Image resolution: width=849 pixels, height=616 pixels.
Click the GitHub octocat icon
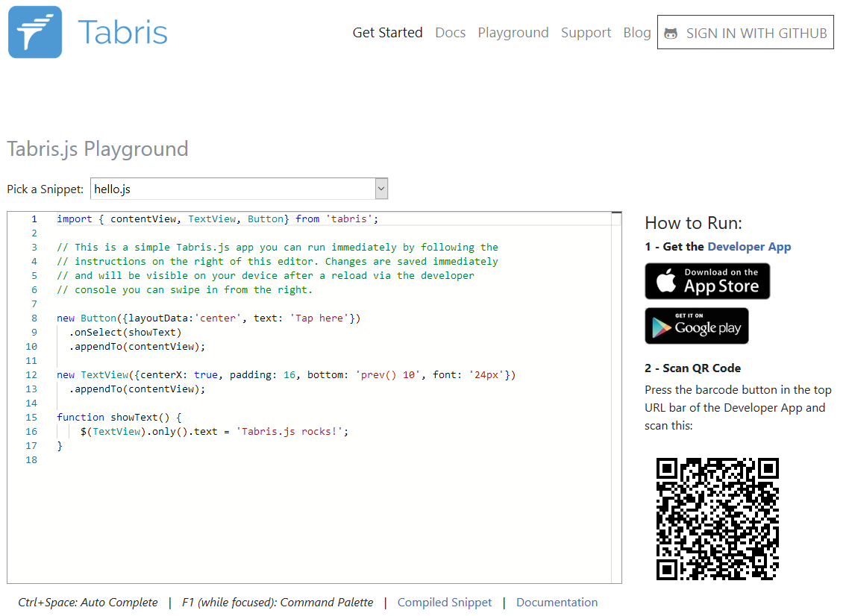point(671,34)
